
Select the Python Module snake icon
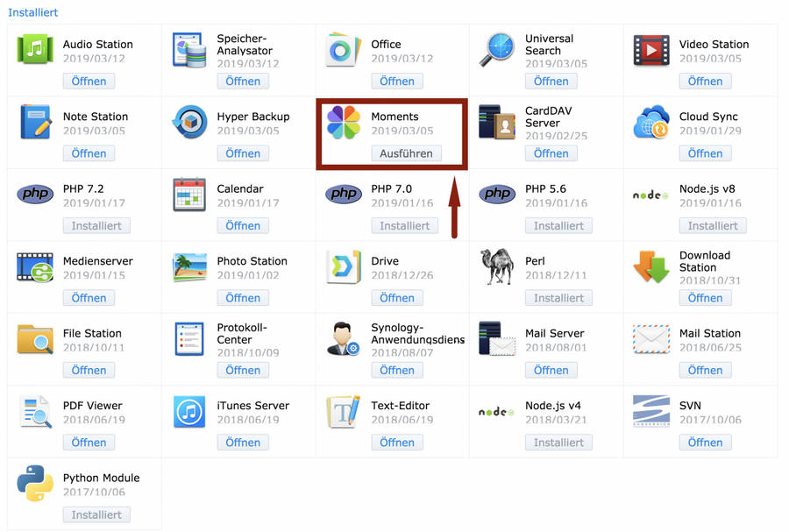[35, 484]
